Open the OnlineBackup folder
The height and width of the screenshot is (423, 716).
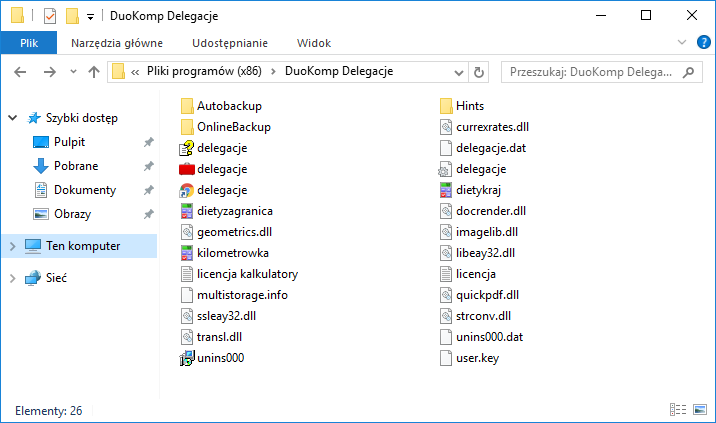click(x=226, y=127)
